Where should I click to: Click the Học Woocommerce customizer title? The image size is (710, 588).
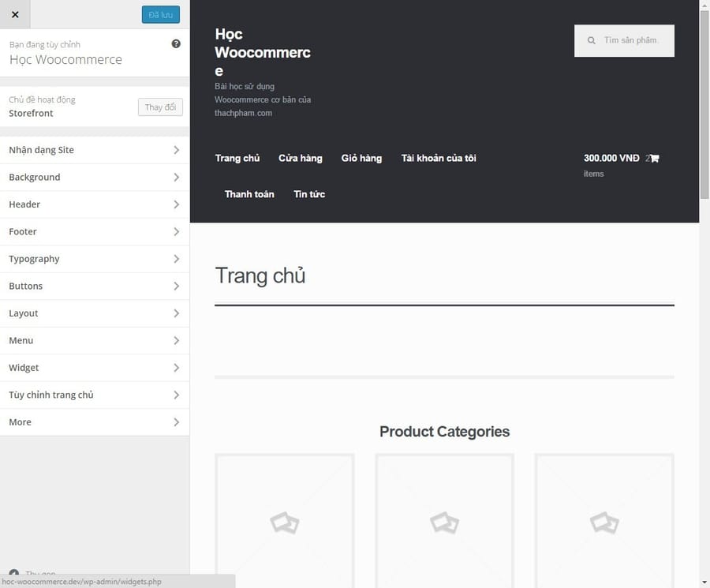(65, 60)
